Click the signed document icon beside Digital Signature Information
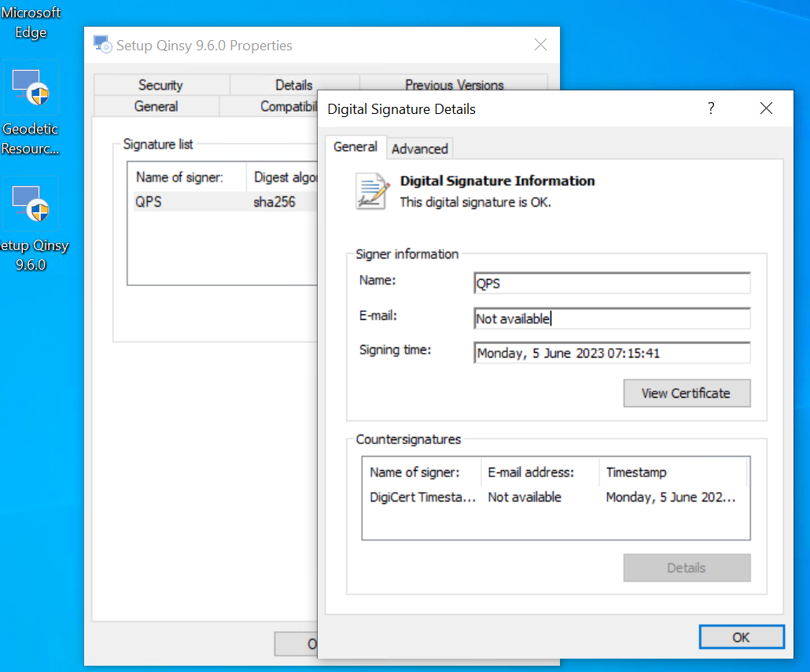The image size is (810, 672). pos(372,191)
